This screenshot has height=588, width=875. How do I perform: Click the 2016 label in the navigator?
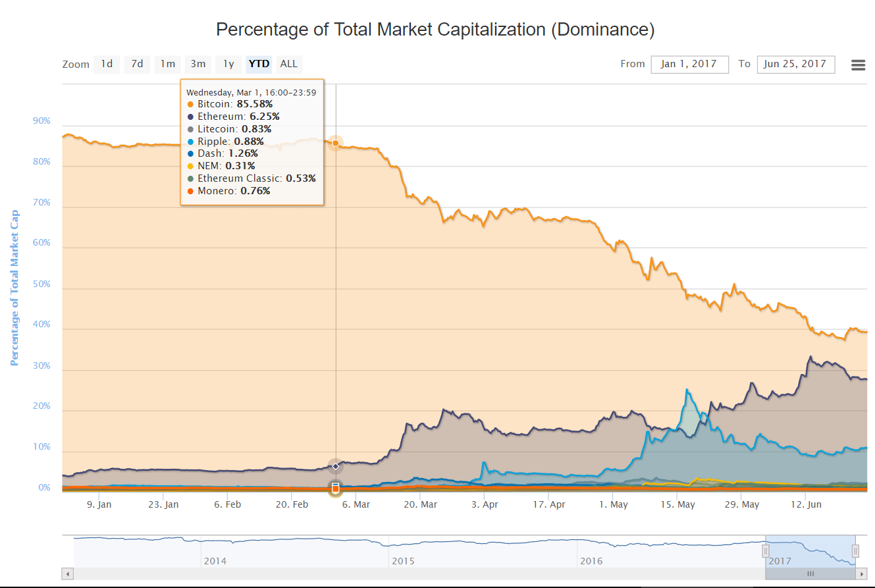click(x=591, y=561)
